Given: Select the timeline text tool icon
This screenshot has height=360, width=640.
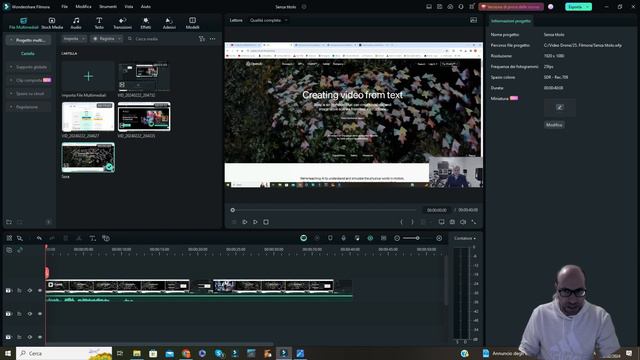Looking at the screenshot, I should click(x=93, y=238).
